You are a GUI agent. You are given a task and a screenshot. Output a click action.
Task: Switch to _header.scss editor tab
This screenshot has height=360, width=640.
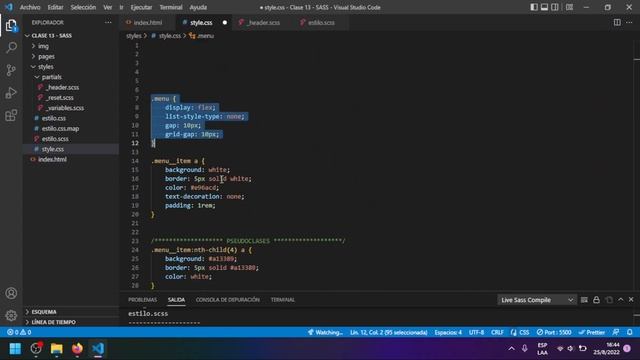pos(264,22)
